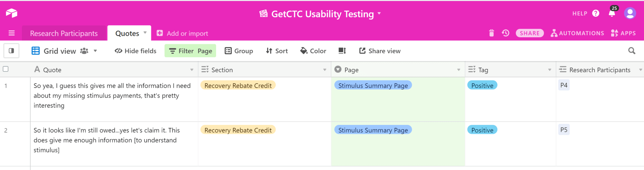Click the search magnifier icon
Viewport: 644px width, 170px height.
(632, 51)
